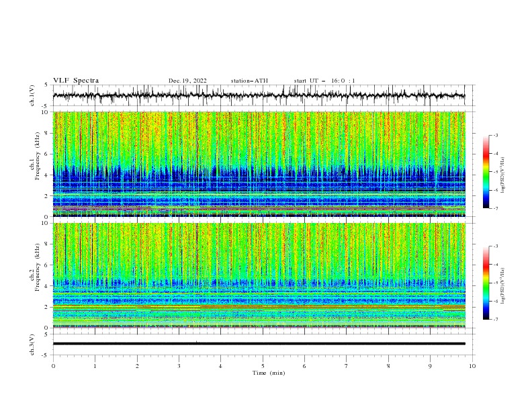Click the "-7" tick on the ch.2 colorbar
Viewport: 532px width, 411px height.
(495, 319)
